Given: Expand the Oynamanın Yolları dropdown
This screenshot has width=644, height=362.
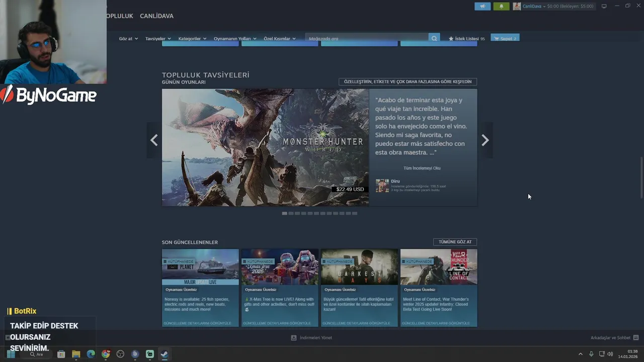Looking at the screenshot, I should click(235, 39).
